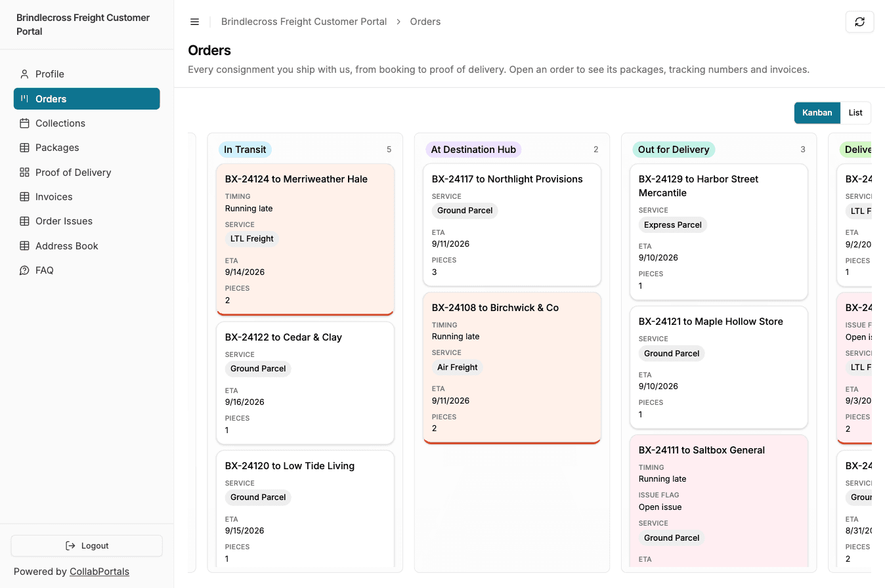Viewport: 885px width, 588px height.
Task: Open order BX-24120 to Low Tide Living
Action: 305,509
